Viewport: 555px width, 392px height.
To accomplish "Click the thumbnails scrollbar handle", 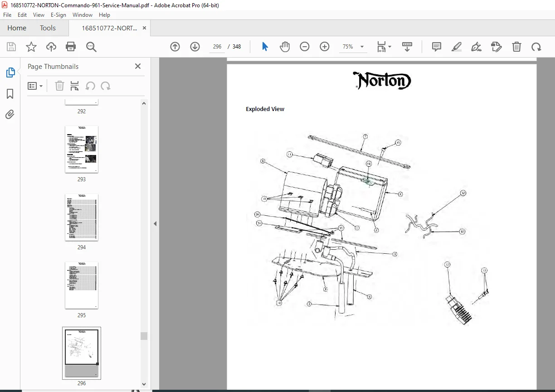I will coord(144,336).
